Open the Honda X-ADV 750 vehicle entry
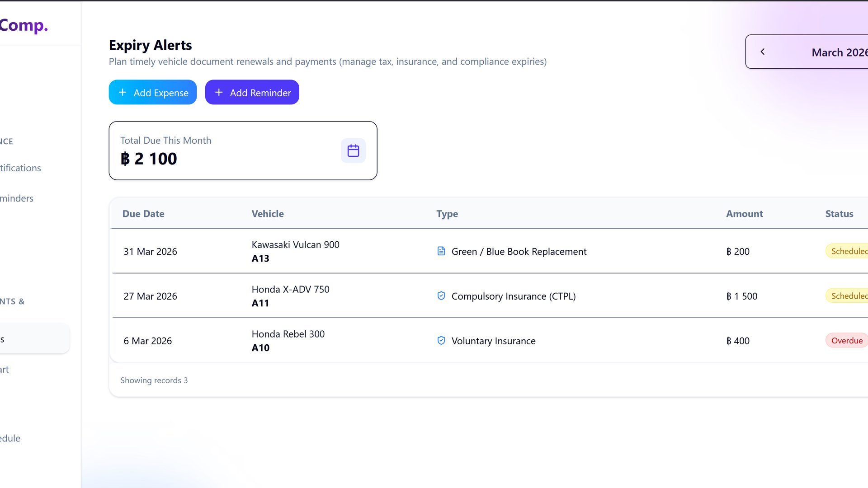868x488 pixels. click(x=291, y=289)
